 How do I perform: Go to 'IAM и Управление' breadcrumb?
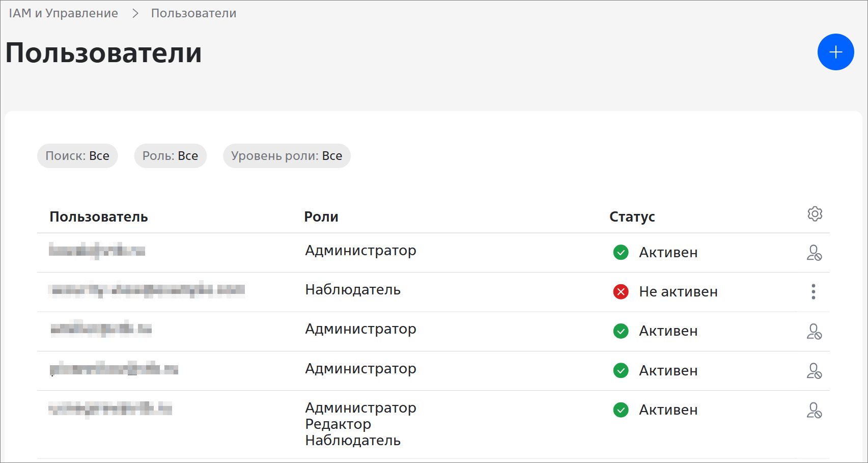(64, 13)
